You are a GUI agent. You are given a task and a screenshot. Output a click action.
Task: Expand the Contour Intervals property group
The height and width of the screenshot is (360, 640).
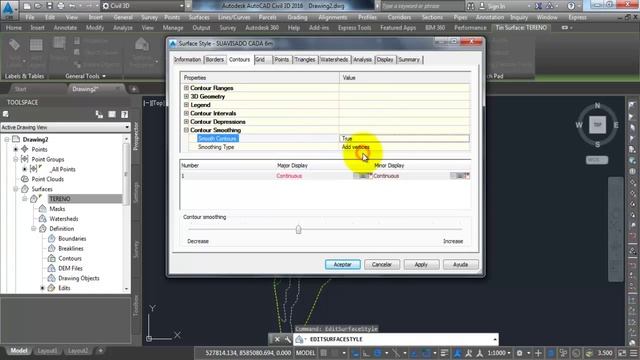(x=186, y=113)
